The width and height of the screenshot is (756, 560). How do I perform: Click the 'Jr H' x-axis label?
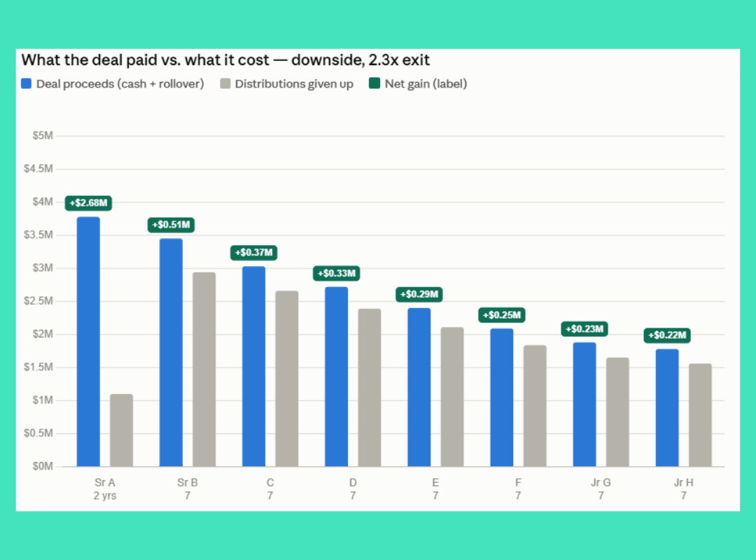point(684,482)
